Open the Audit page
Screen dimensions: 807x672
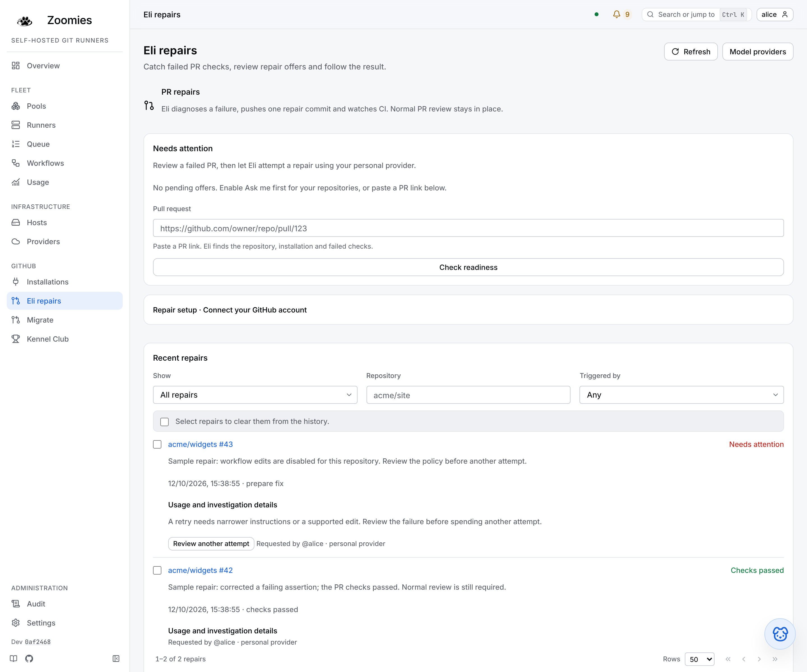(64, 604)
